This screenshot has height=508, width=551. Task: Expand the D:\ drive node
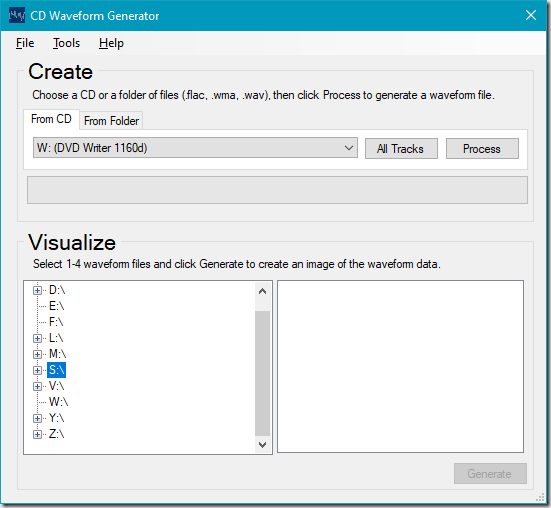37,291
